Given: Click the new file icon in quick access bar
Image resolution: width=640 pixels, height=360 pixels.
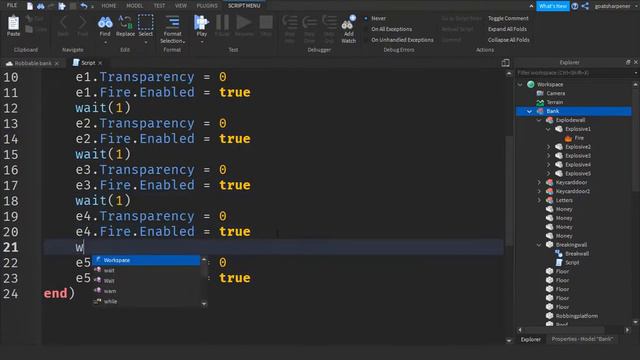Looking at the screenshot, I should click(30, 6).
